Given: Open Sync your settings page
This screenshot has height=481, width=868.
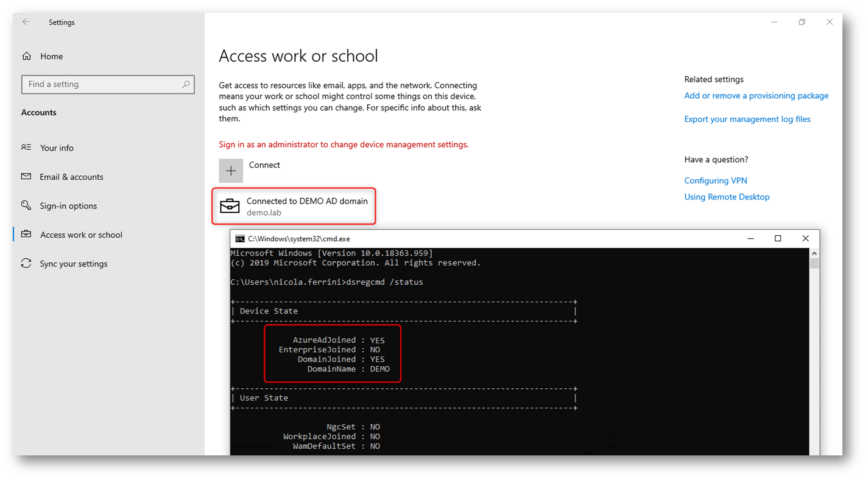Looking at the screenshot, I should (x=73, y=264).
